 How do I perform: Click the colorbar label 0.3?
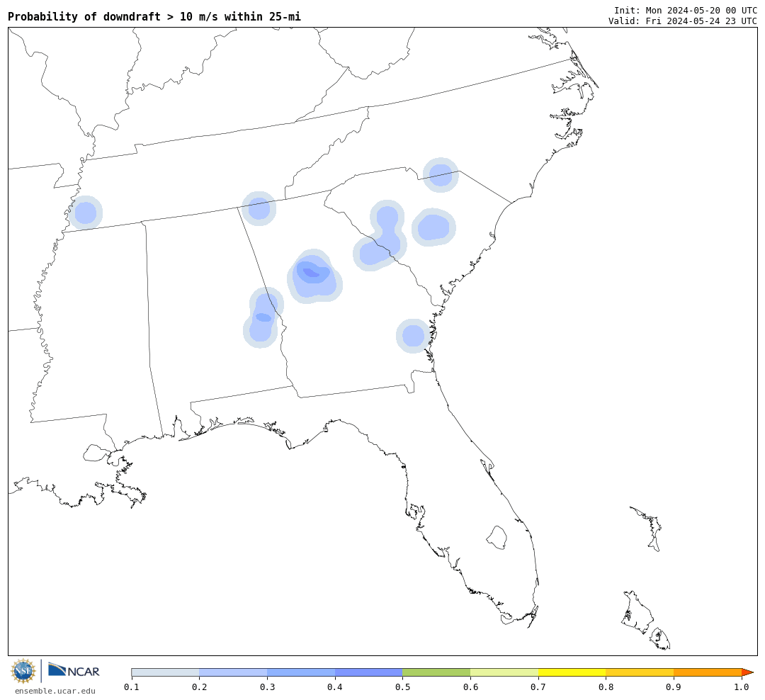(267, 687)
